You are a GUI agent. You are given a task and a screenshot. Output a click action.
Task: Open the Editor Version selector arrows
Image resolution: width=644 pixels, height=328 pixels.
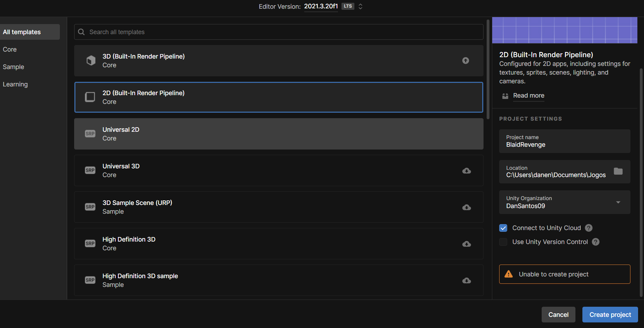pyautogui.click(x=360, y=6)
